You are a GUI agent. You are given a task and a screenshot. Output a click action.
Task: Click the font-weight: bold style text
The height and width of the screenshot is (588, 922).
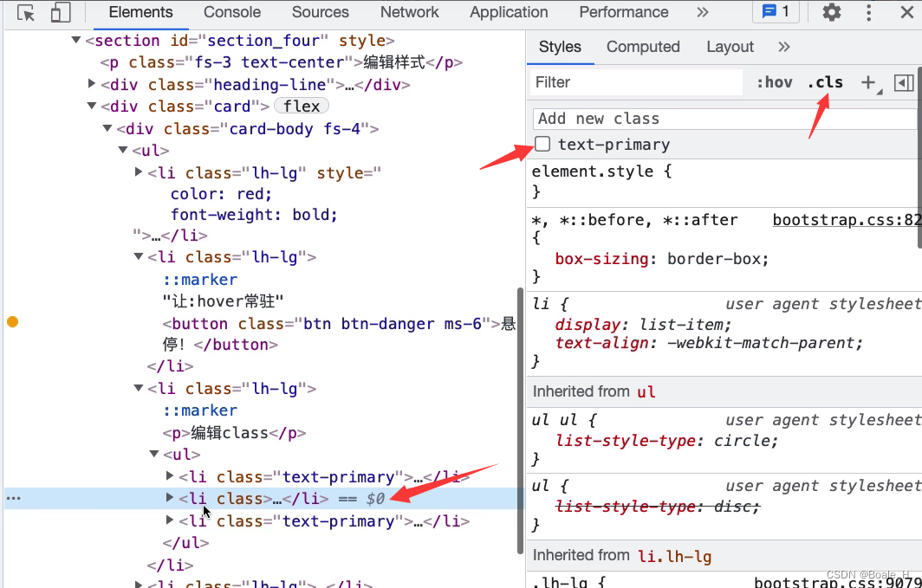pos(254,215)
